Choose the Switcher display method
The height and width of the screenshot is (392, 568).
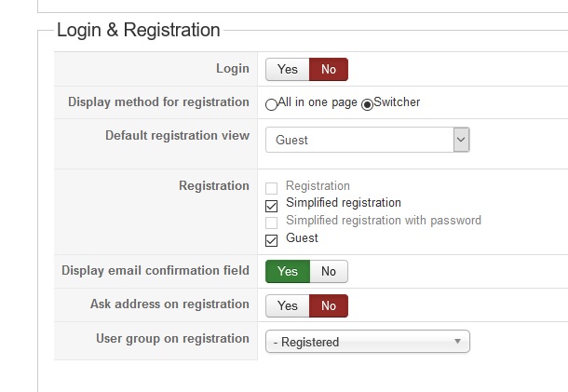(367, 104)
